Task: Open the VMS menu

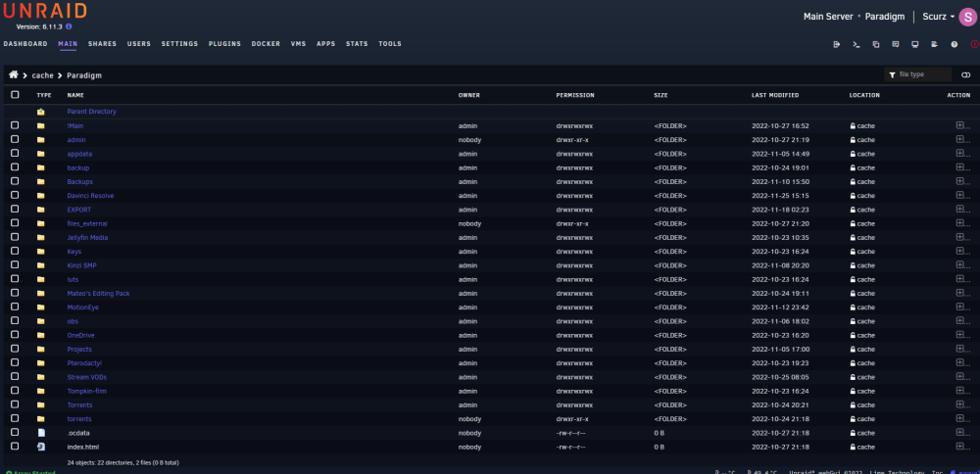Action: coord(298,44)
